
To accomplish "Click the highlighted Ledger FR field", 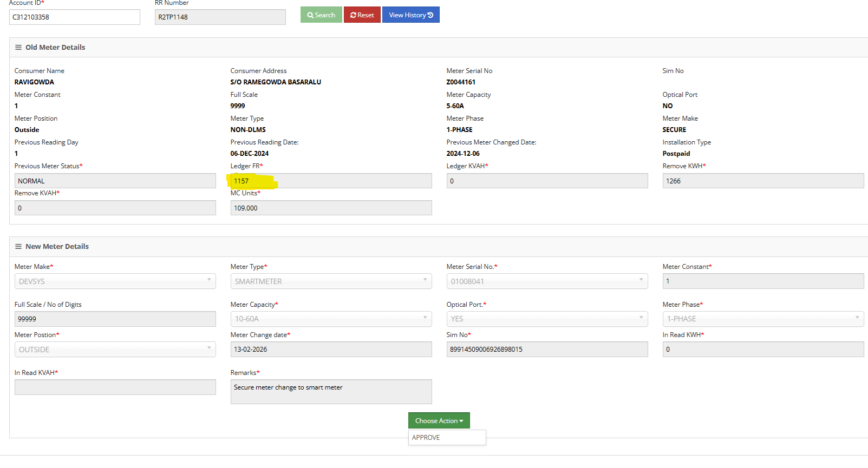I will 331,181.
